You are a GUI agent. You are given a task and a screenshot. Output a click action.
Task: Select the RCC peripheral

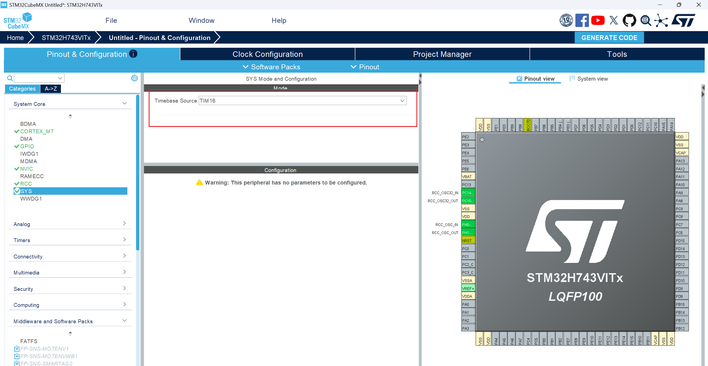26,184
